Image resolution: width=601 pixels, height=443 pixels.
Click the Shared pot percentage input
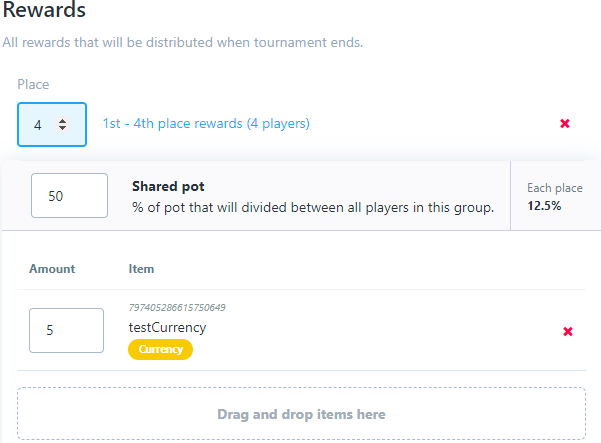pyautogui.click(x=69, y=196)
